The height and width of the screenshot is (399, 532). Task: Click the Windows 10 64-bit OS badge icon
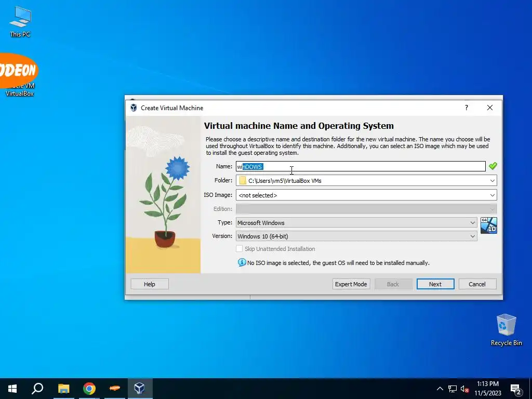tap(489, 225)
